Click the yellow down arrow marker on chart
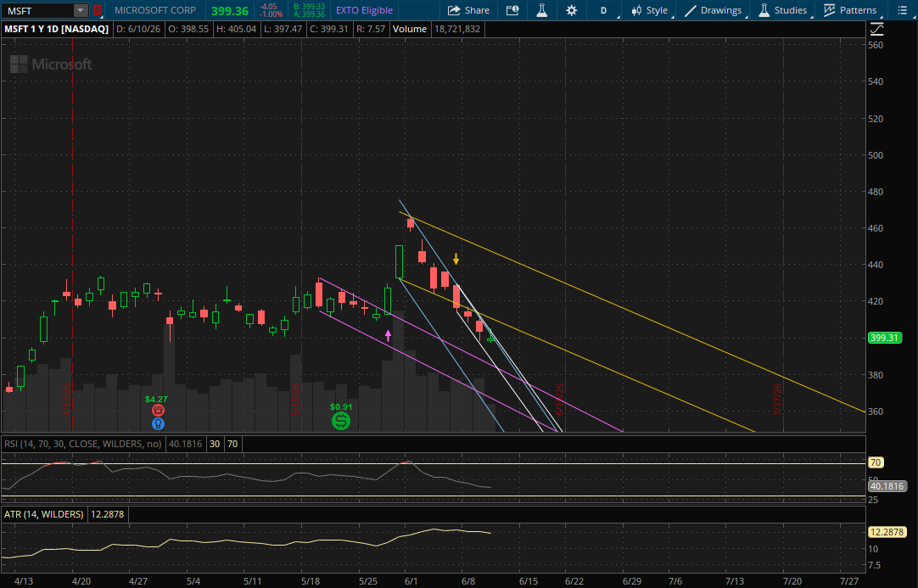Screen dimensions: 918x588 [456, 259]
